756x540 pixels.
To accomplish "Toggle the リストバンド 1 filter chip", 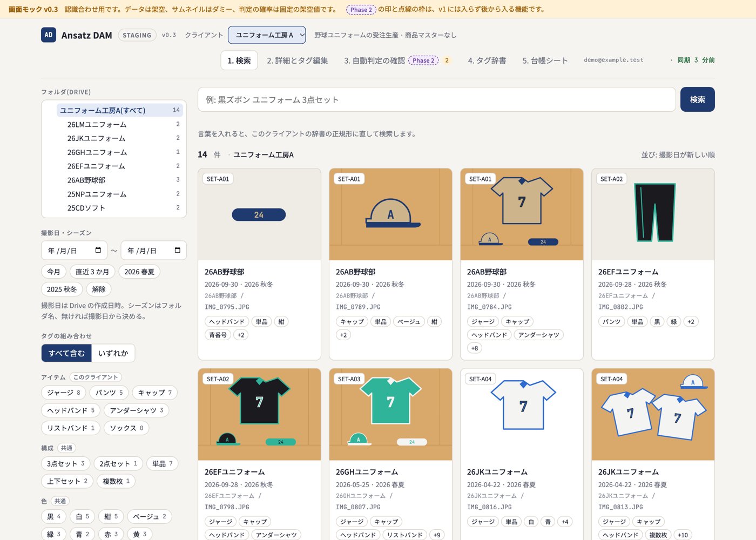I will (71, 428).
